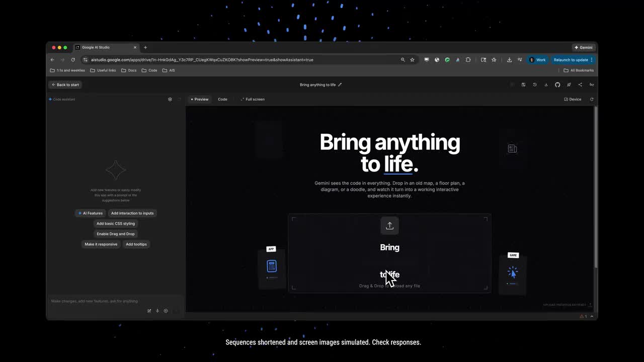644x362 pixels.
Task: Click Make it responsive suggestion
Action: point(101,244)
